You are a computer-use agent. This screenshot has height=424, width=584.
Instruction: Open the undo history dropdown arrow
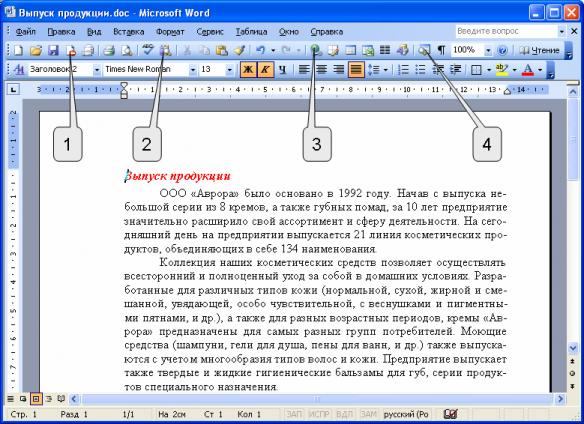pyautogui.click(x=273, y=50)
